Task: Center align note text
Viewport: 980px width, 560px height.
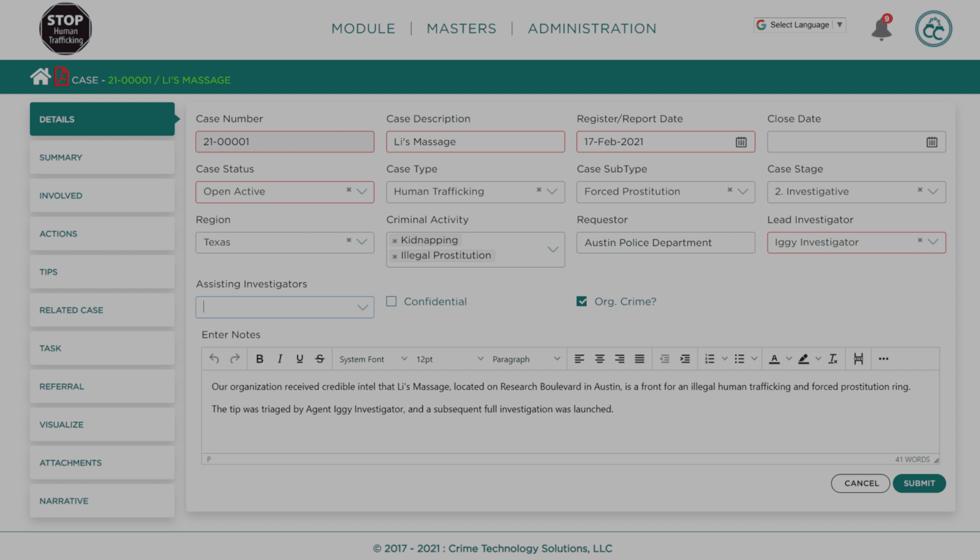Action: pyautogui.click(x=600, y=359)
